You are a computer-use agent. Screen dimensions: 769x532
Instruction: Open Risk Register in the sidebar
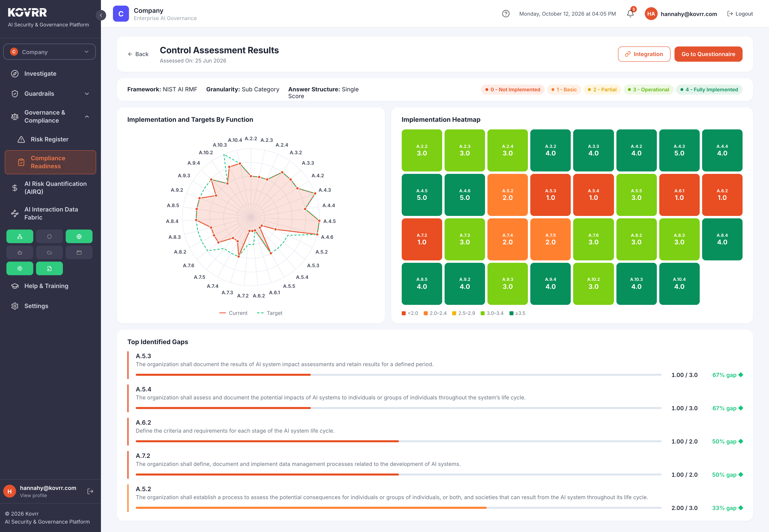pos(50,139)
